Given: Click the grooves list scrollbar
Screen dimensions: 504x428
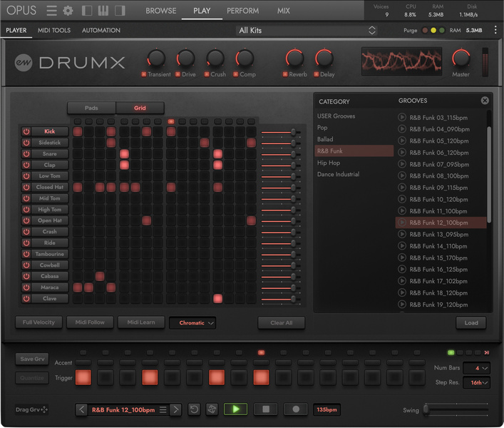Looking at the screenshot, I should click(489, 174).
